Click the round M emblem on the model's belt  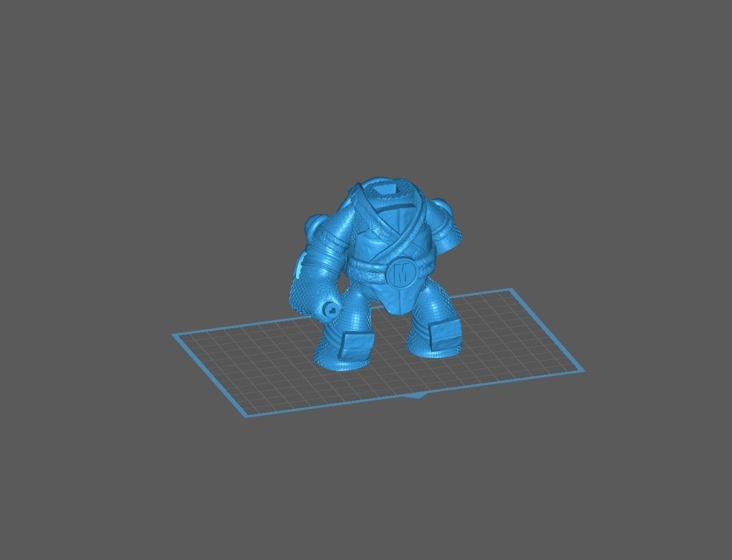tap(401, 272)
